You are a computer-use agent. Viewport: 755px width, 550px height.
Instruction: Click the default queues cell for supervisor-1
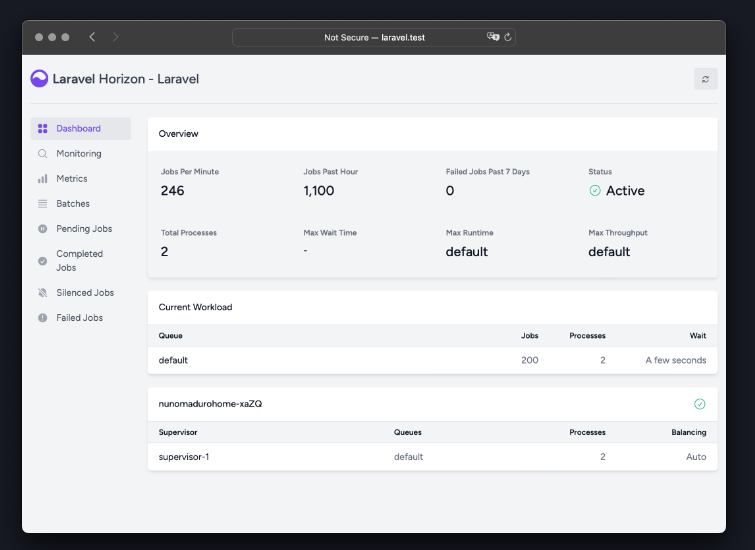408,457
